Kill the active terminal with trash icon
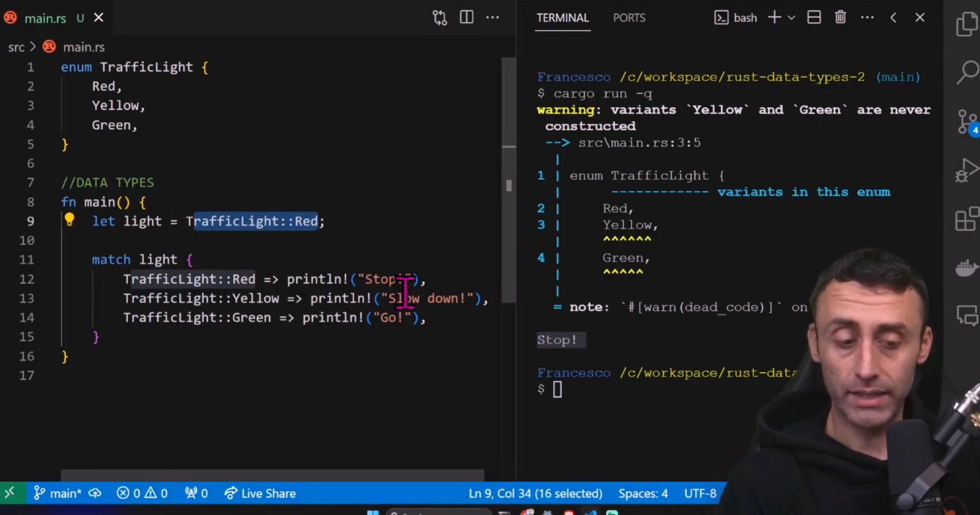 [x=840, y=18]
